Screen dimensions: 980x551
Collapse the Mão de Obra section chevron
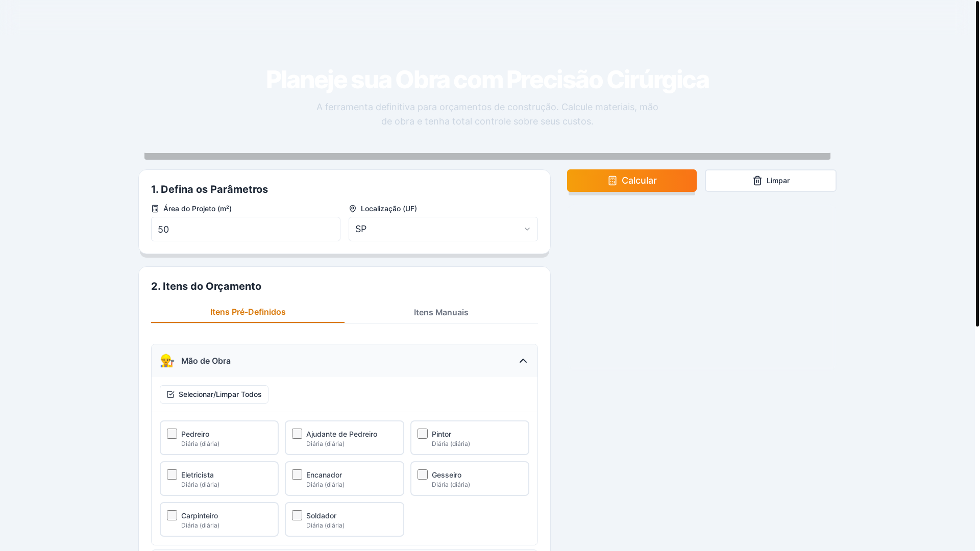523,361
